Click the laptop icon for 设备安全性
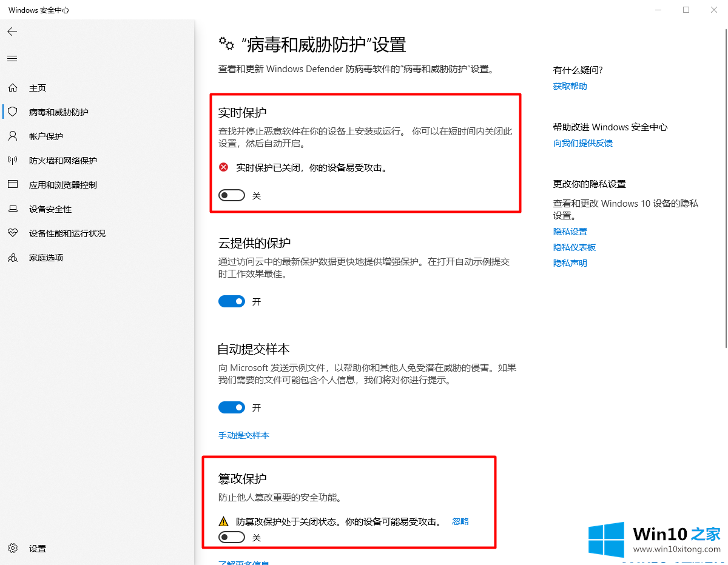This screenshot has height=565, width=728. click(13, 209)
